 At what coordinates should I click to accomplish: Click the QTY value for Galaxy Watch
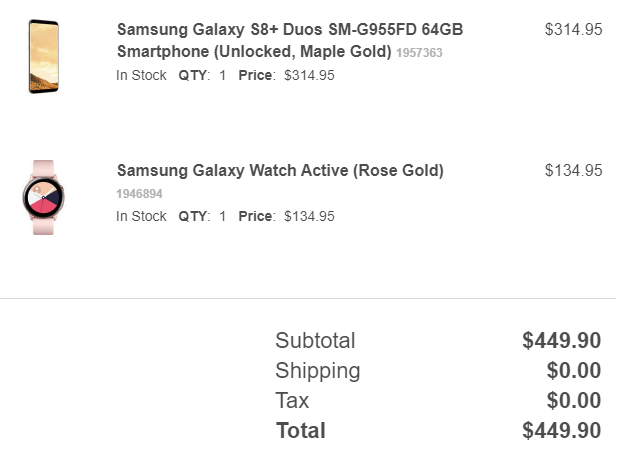coord(222,216)
